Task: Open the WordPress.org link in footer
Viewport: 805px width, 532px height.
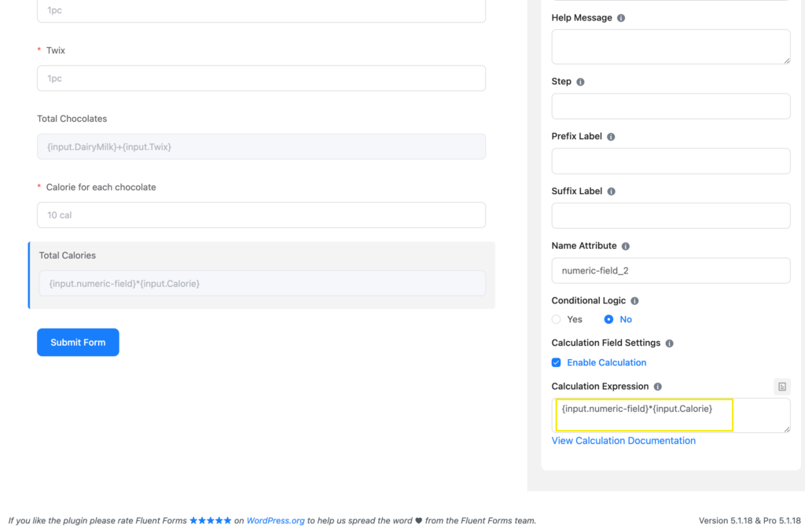Action: [275, 520]
